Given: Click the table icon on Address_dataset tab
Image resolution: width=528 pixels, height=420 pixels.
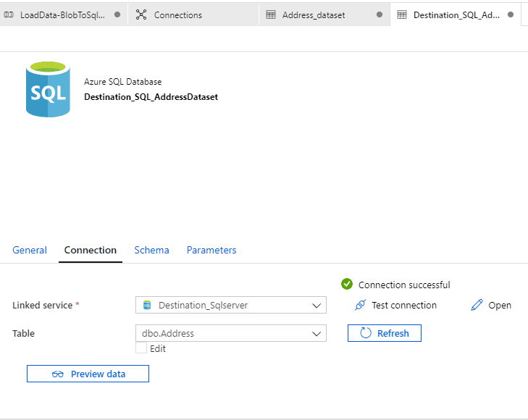Looking at the screenshot, I should 271,14.
